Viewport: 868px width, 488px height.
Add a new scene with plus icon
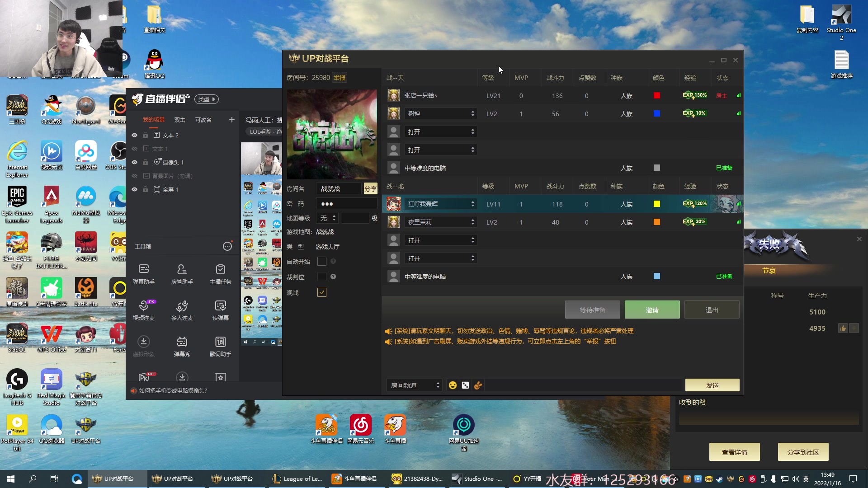[232, 120]
